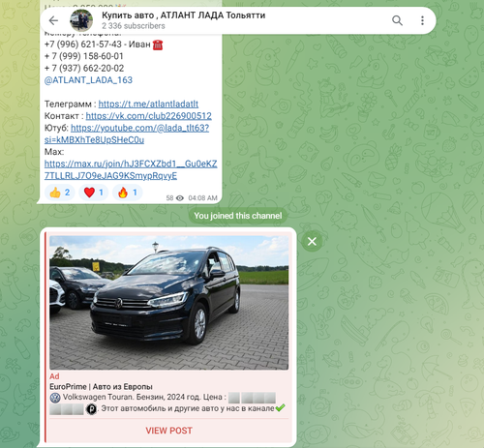Click the ruble coin emoji in ad
484x448 pixels.
(91, 409)
